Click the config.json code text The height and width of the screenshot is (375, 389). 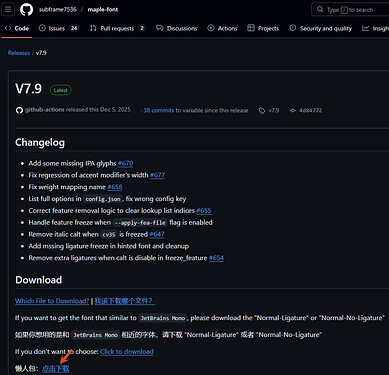pos(103,199)
